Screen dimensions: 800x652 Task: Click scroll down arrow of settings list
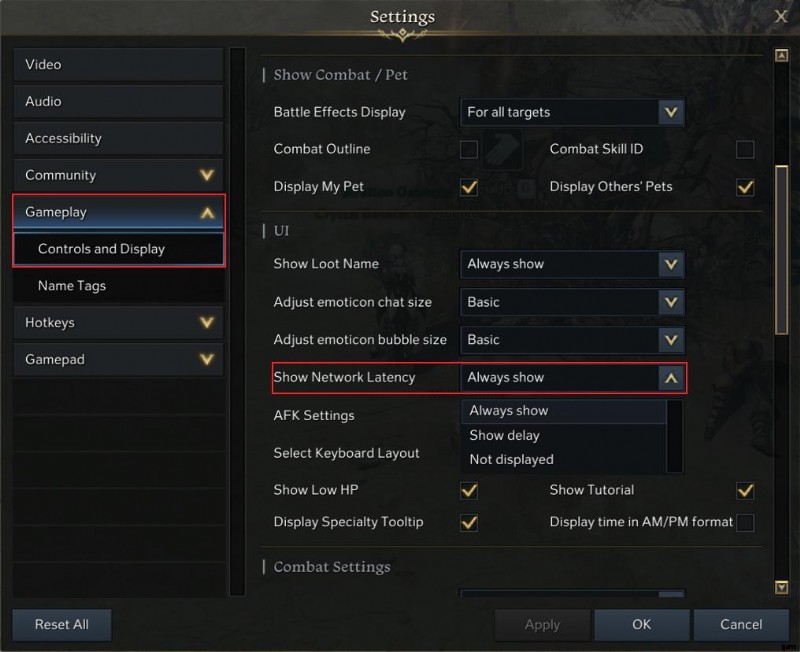pos(781,587)
